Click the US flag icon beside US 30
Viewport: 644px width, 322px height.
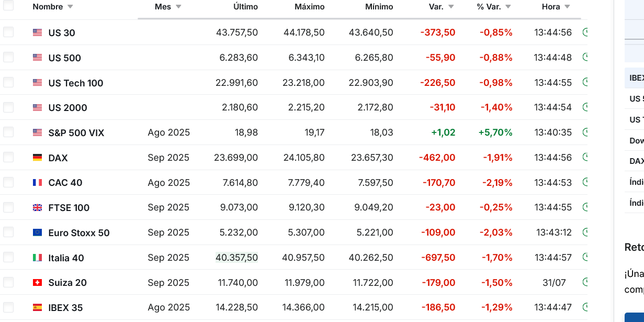[x=37, y=32]
